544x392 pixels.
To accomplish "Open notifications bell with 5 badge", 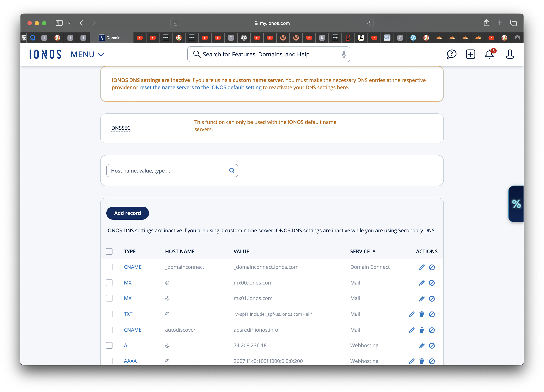I will click(x=490, y=54).
